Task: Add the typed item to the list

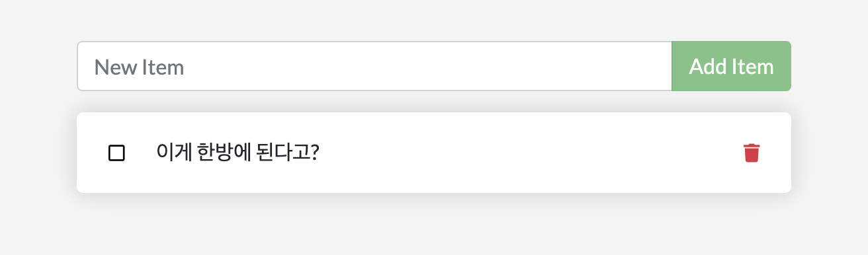Action: click(x=731, y=66)
